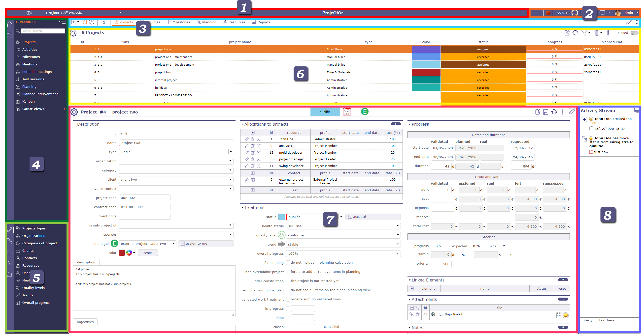Check the fix planning checkbox
644x334 pixels.
point(288,263)
